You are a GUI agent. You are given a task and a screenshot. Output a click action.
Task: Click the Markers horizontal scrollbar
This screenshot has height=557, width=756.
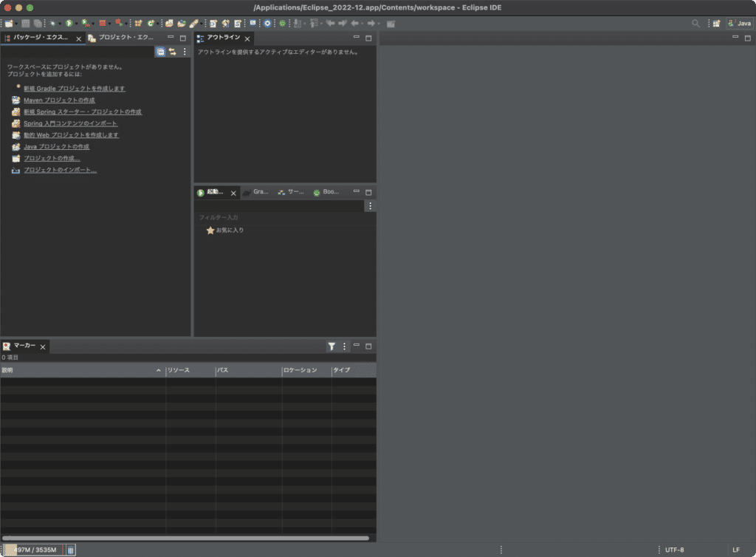tap(185, 538)
